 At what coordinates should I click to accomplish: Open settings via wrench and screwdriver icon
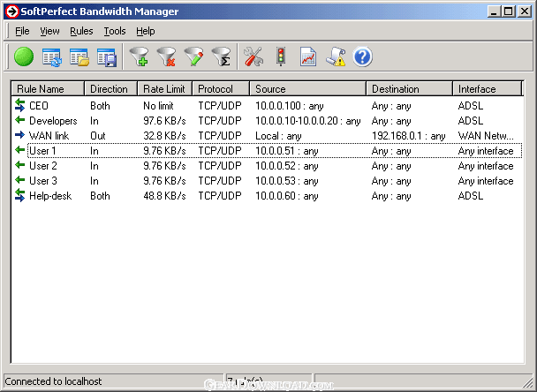click(x=253, y=57)
